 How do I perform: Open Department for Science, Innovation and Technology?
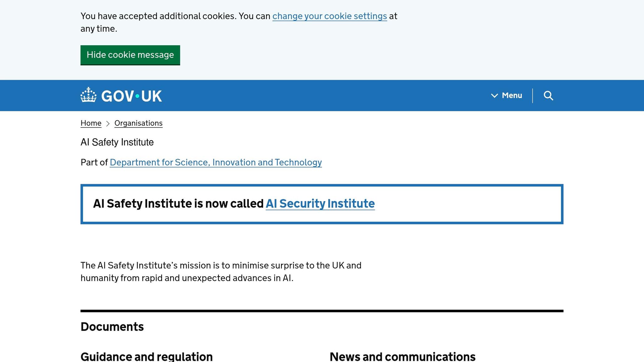coord(215,162)
